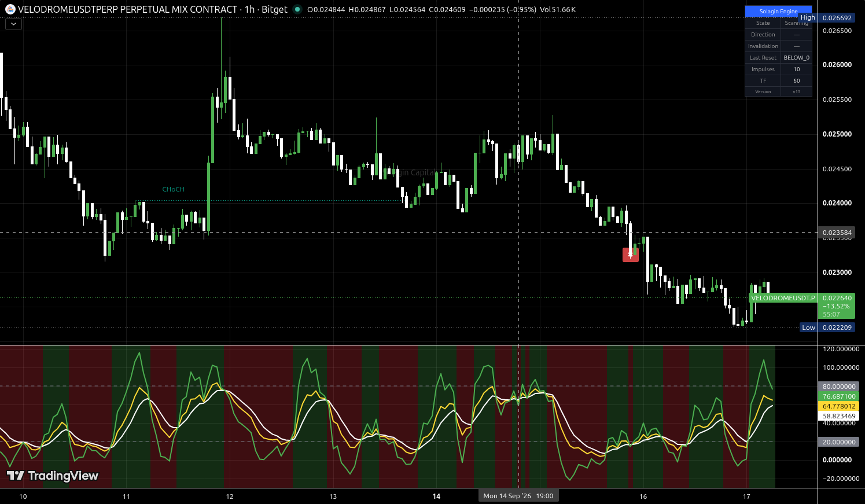Click the Impulses value 10

tap(797, 69)
